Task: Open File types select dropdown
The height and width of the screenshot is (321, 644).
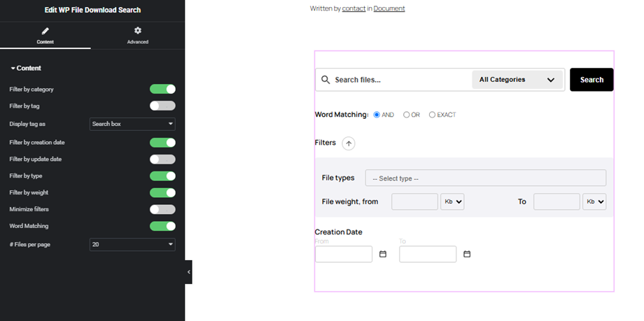Action: tap(486, 178)
